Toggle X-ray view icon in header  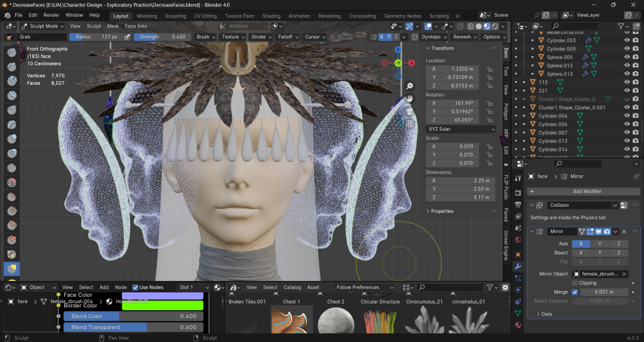[460, 26]
